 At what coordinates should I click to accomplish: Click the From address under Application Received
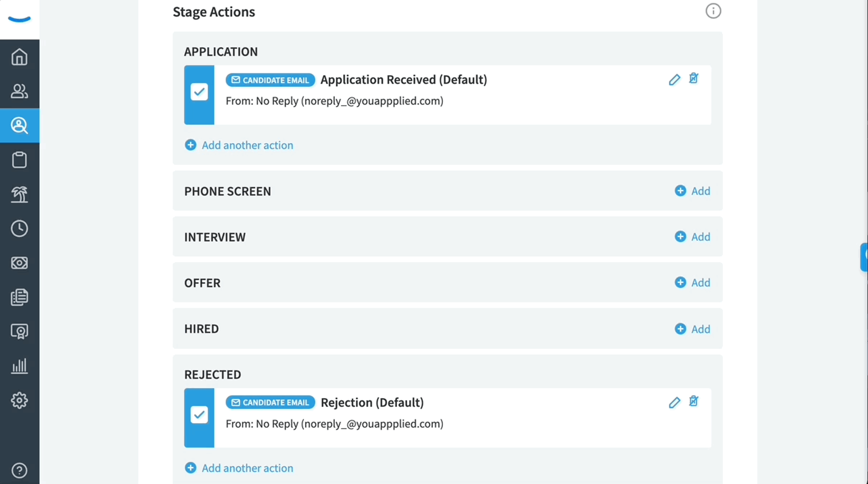[334, 101]
